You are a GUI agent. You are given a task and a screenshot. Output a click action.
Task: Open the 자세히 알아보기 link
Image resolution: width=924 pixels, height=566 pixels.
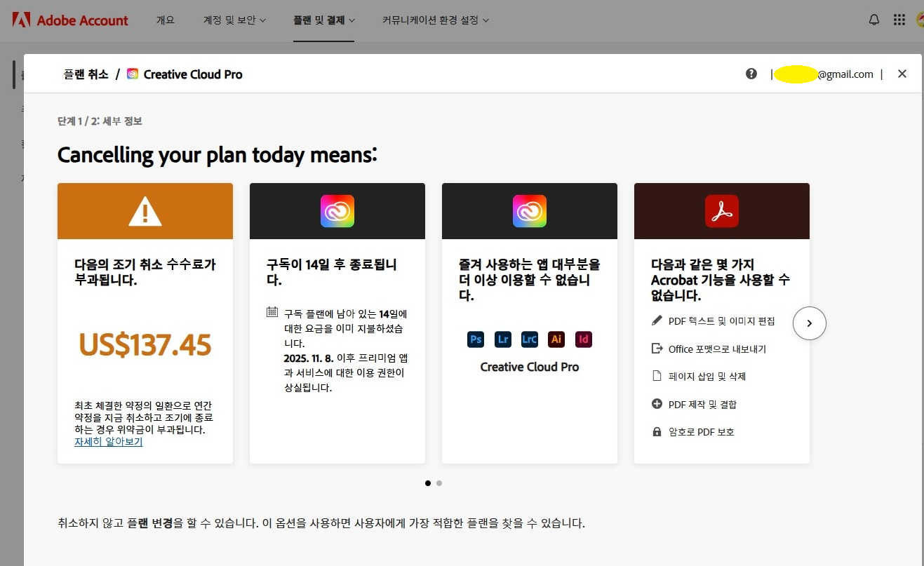[x=109, y=442]
